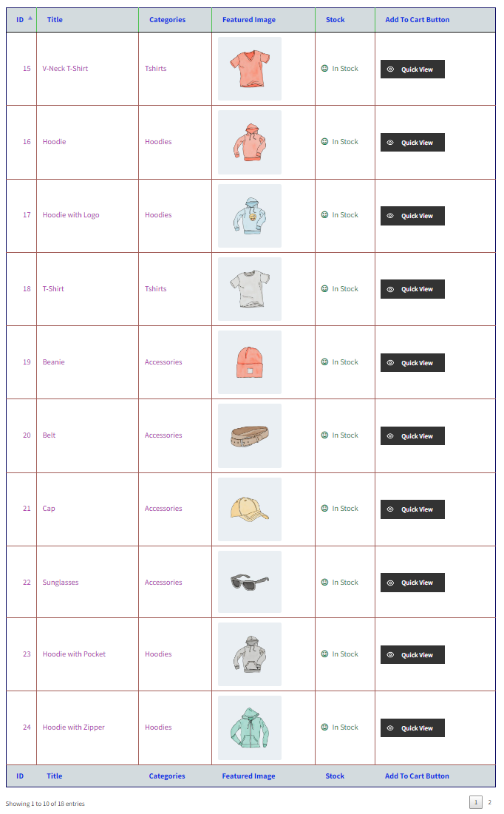Click the eye icon in Hoodie's Quick View button
The height and width of the screenshot is (814, 504).
[390, 143]
